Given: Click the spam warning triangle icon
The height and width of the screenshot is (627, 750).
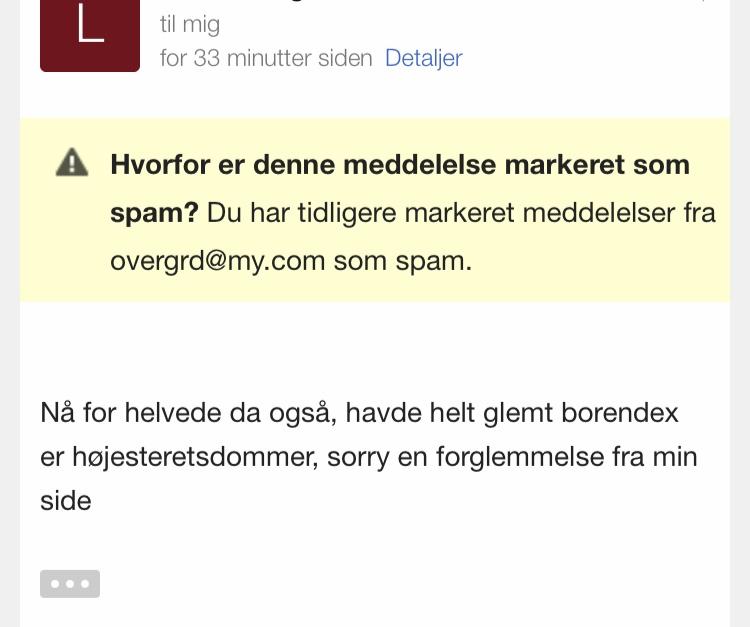Looking at the screenshot, I should (x=72, y=163).
